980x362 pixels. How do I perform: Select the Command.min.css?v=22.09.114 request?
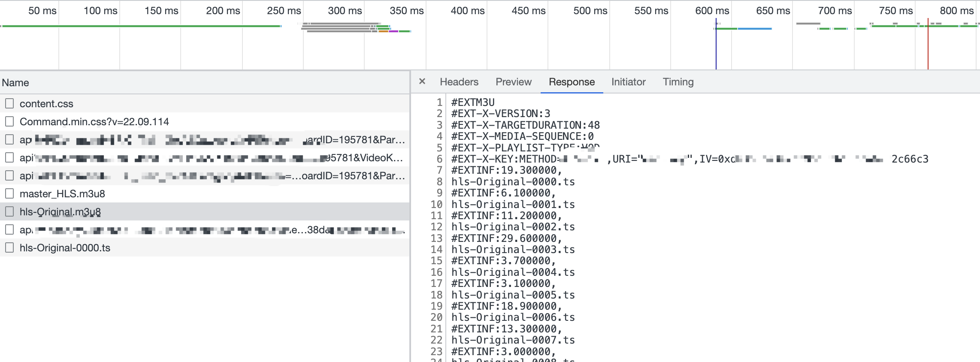(205, 121)
